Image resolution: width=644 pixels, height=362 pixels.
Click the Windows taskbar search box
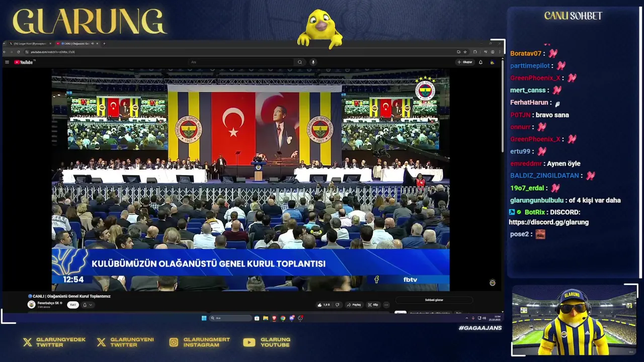(x=230, y=318)
